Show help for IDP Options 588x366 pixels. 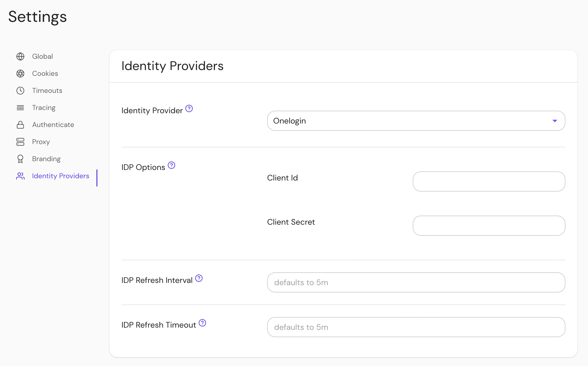tap(171, 165)
